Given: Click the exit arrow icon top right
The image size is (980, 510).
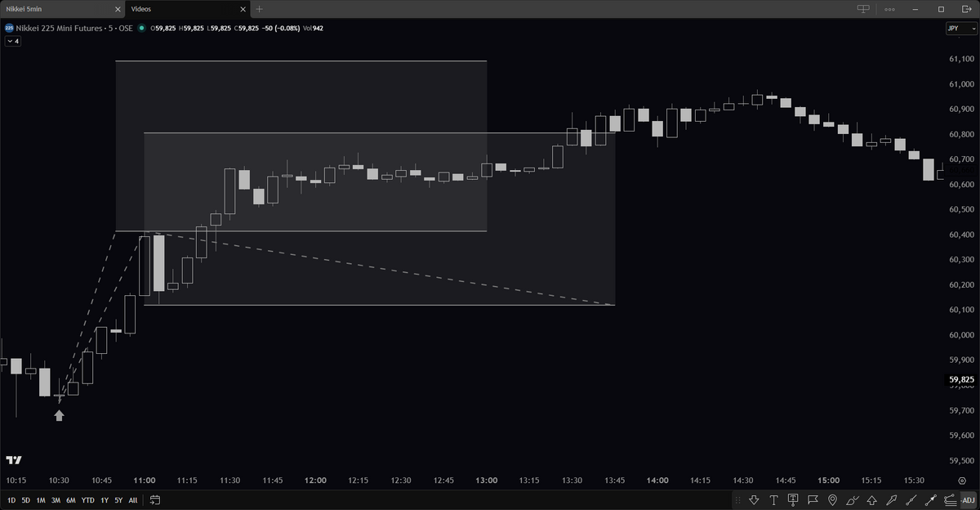Looking at the screenshot, I should pyautogui.click(x=968, y=9).
